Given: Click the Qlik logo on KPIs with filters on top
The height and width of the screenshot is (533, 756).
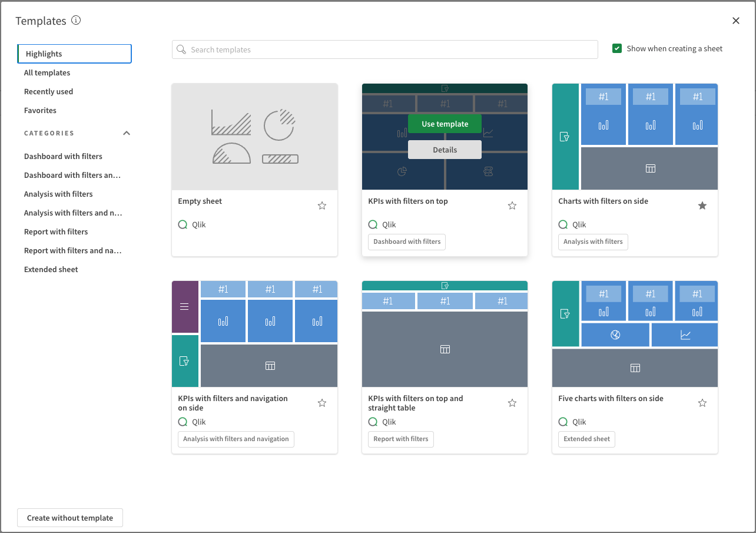Looking at the screenshot, I should tap(372, 224).
